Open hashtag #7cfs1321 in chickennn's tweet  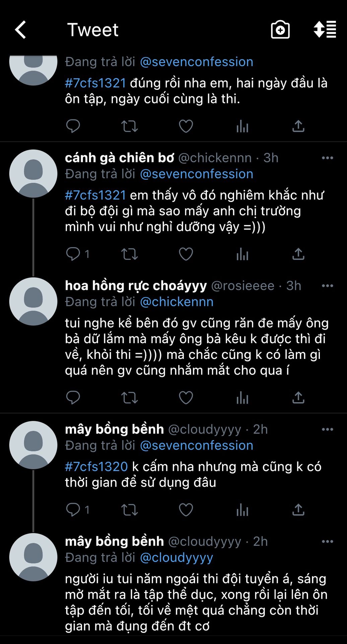[95, 195]
